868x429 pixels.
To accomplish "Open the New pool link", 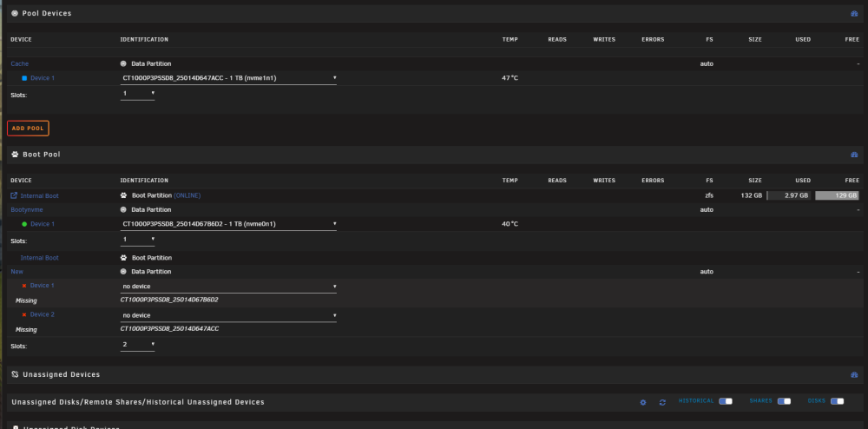I will (x=17, y=272).
